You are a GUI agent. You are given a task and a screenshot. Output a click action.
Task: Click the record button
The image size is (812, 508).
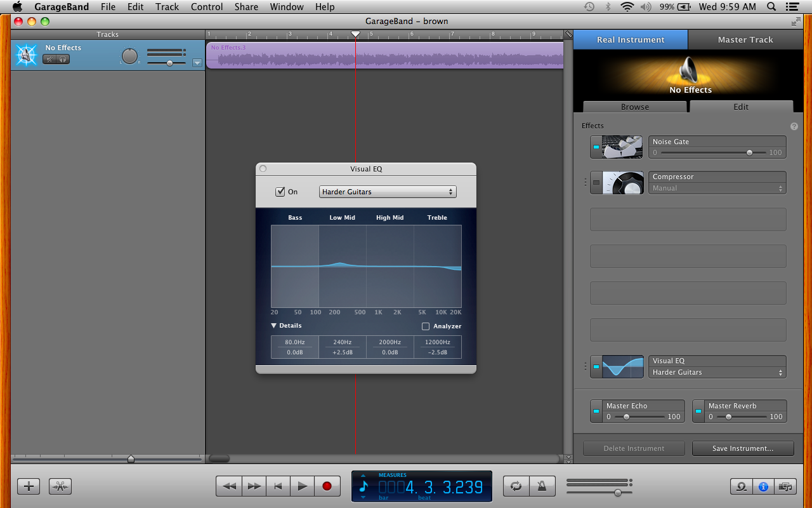[327, 486]
